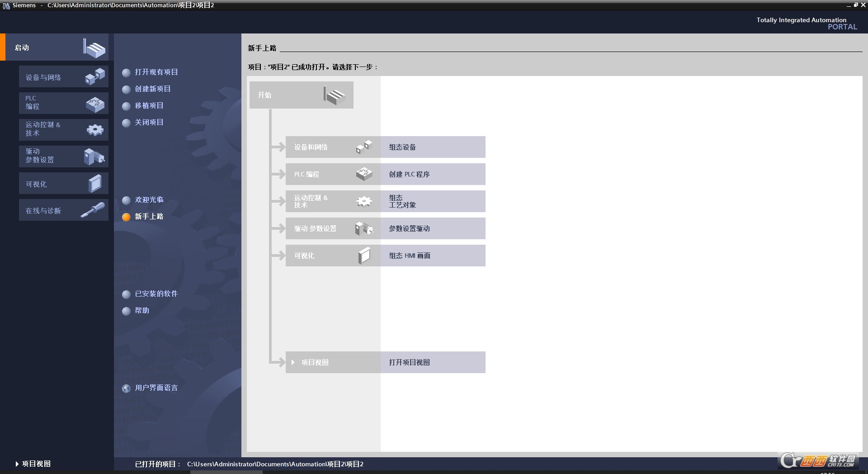Click the 可视化 HMI panel icon in sidebar
Viewport: 868px width, 474px height.
pos(95,184)
